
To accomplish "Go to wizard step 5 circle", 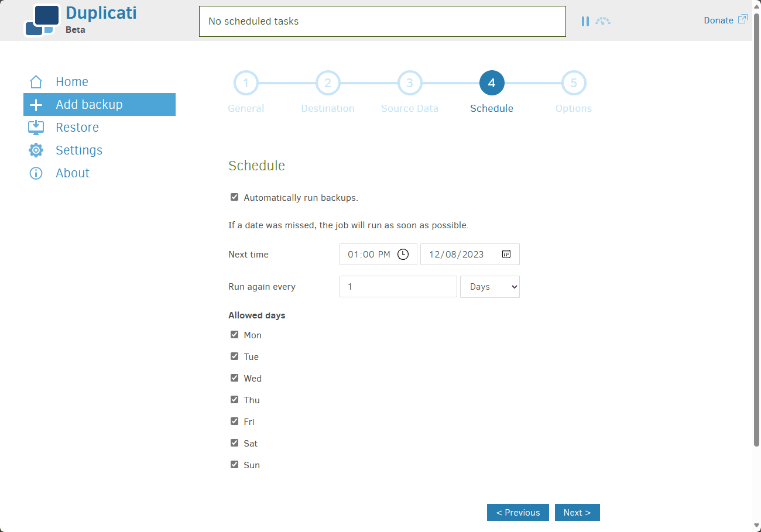I will (574, 83).
